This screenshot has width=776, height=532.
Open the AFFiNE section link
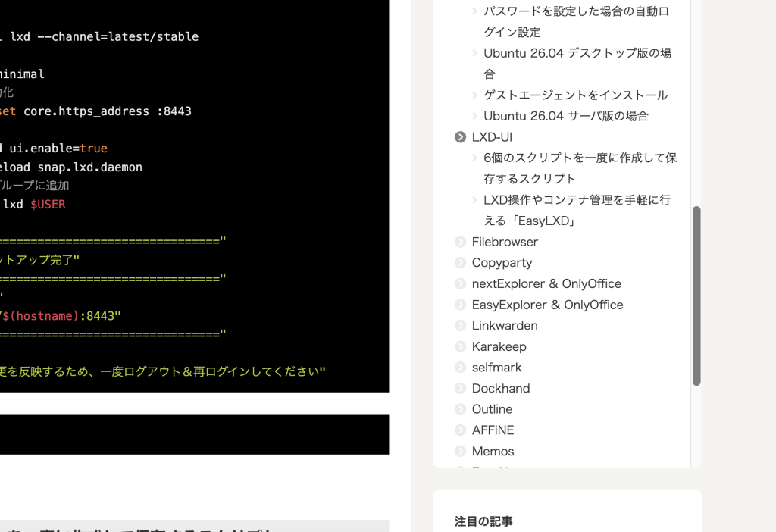click(493, 430)
